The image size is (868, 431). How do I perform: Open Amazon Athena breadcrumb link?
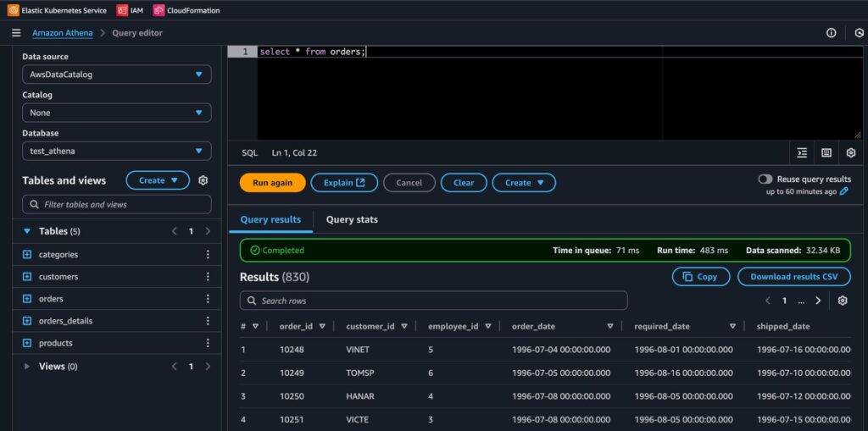pyautogui.click(x=63, y=33)
